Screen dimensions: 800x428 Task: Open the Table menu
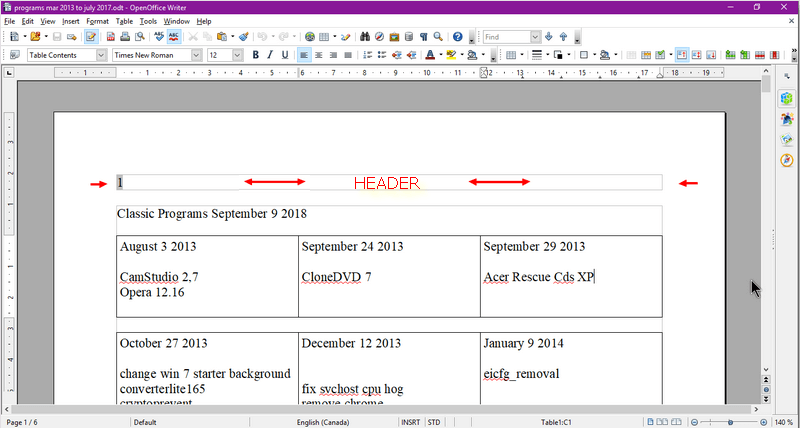pyautogui.click(x=124, y=21)
